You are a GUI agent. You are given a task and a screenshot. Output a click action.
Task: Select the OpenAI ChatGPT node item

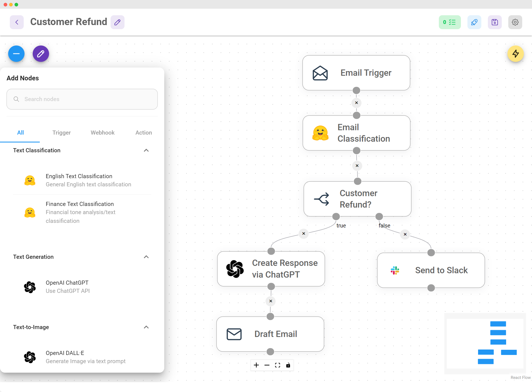67,287
